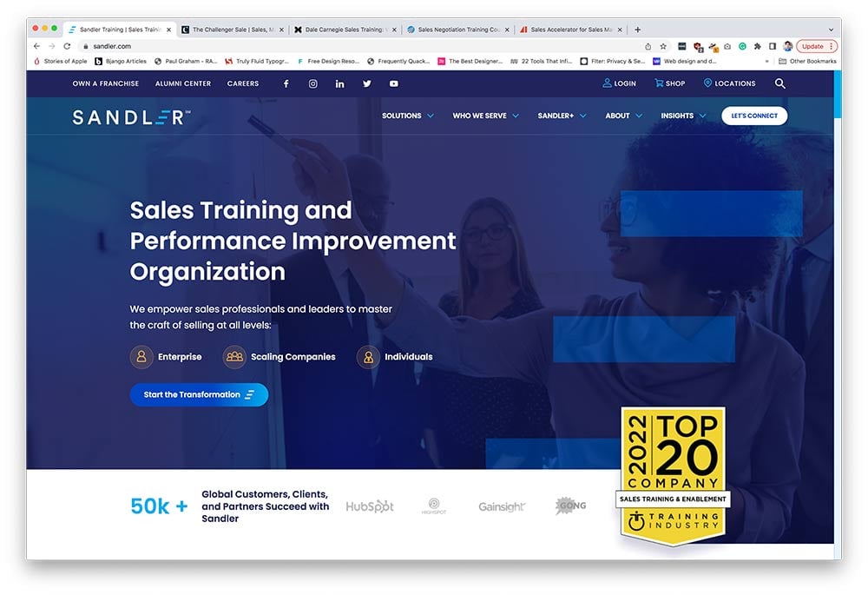Image resolution: width=868 pixels, height=595 pixels.
Task: Expand the Who We Serve dropdown
Action: click(x=485, y=116)
